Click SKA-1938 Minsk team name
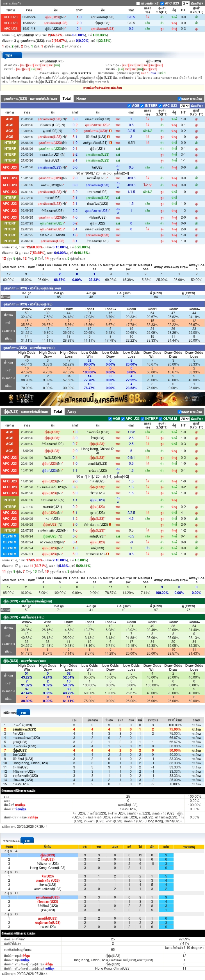The width and height of the screenshot is (205, 980). (x=52, y=235)
